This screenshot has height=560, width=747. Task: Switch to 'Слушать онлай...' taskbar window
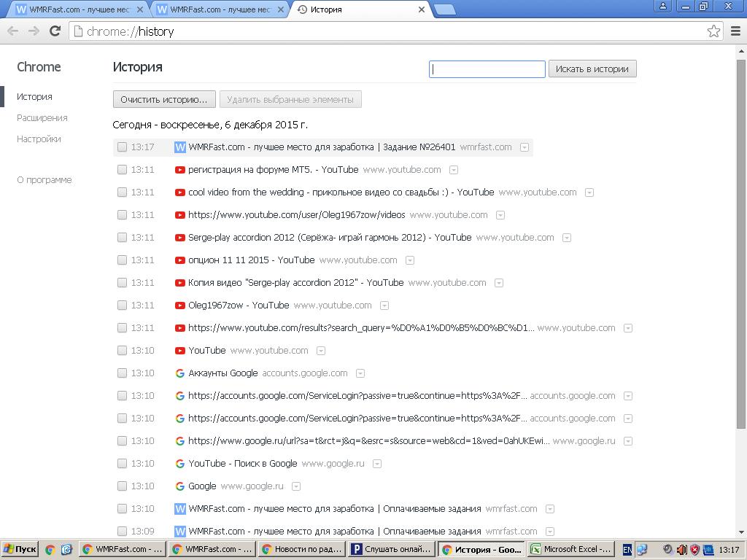pyautogui.click(x=392, y=550)
